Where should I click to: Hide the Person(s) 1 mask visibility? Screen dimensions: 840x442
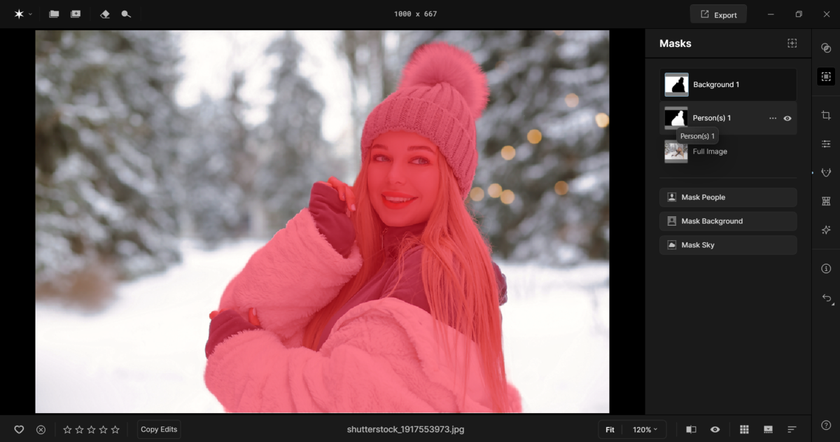tap(788, 118)
